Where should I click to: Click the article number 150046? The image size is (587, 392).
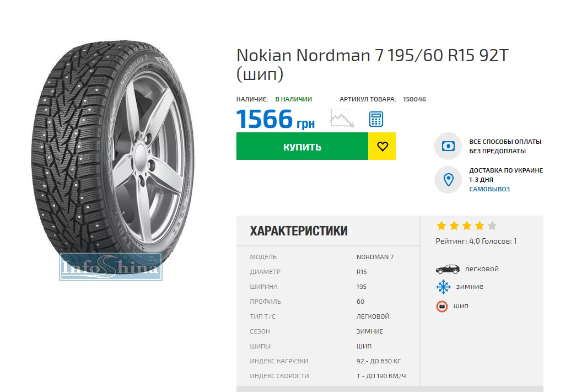[x=414, y=99]
